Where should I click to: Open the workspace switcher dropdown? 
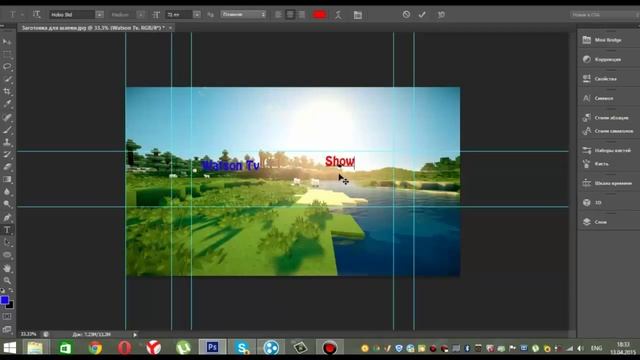[605, 15]
